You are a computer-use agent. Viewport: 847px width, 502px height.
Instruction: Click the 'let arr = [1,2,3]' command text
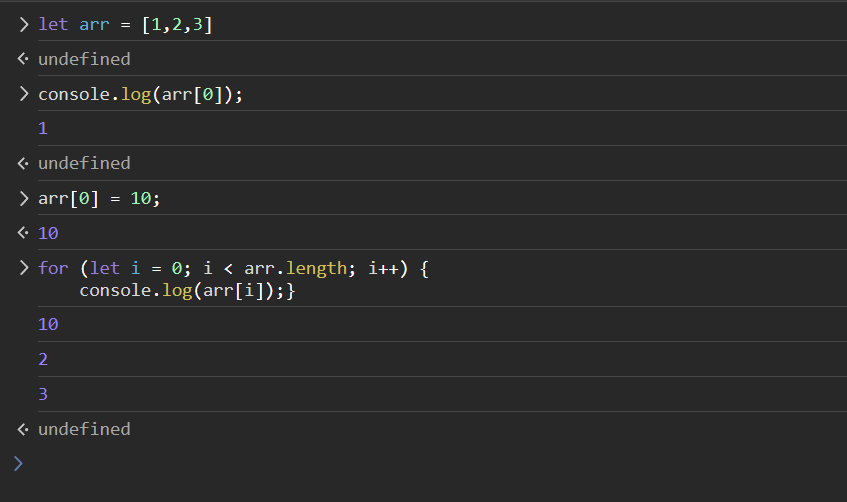coord(125,25)
